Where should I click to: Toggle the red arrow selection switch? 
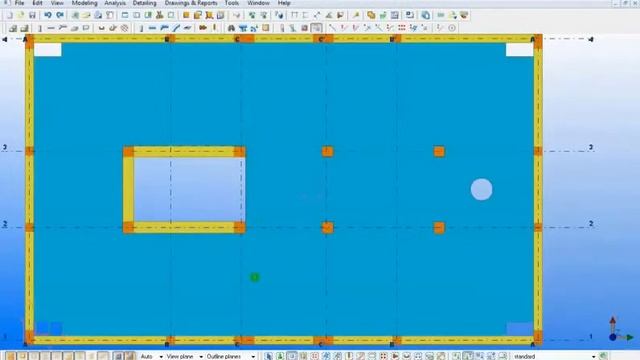tap(395, 356)
